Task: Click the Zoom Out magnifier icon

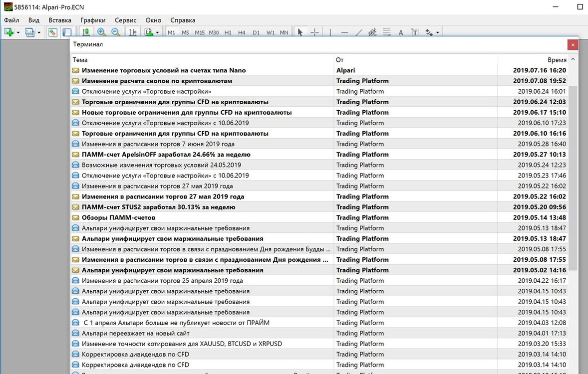Action: (116, 32)
